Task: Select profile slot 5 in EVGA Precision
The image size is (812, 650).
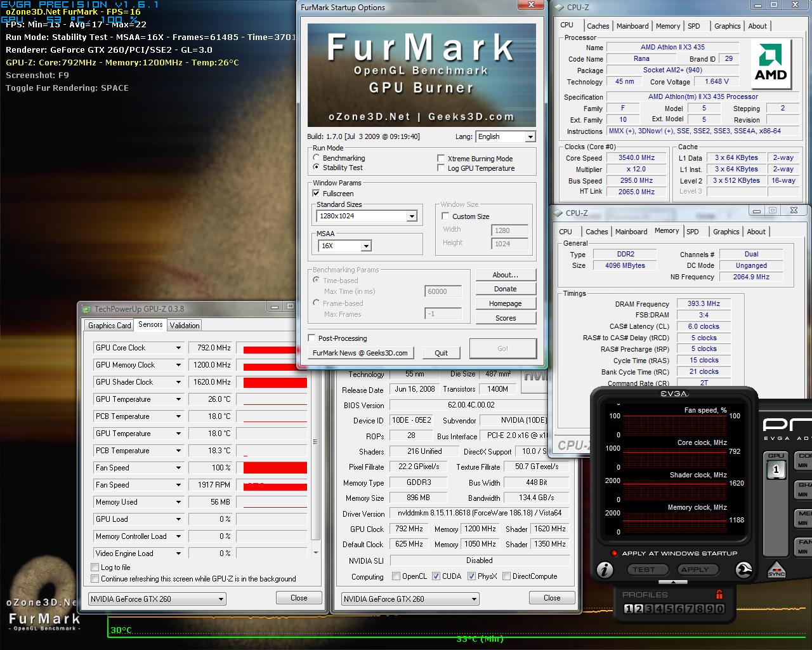Action: (x=669, y=609)
